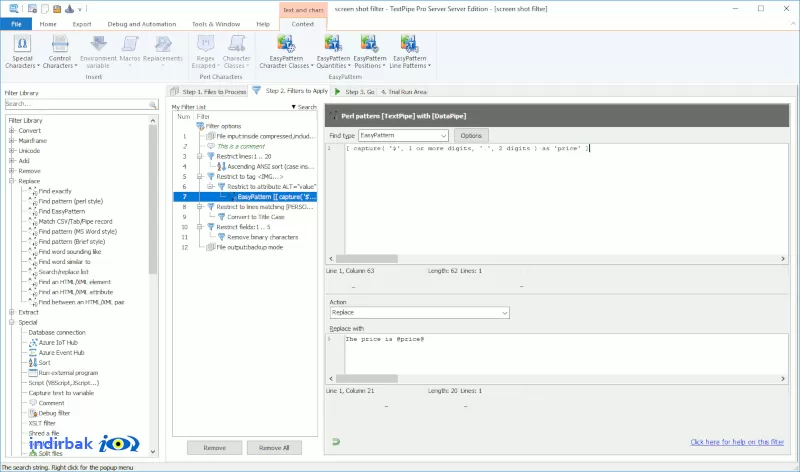This screenshot has width=800, height=472.
Task: Go to Step 1. Files to Process tab
Action: 208,92
